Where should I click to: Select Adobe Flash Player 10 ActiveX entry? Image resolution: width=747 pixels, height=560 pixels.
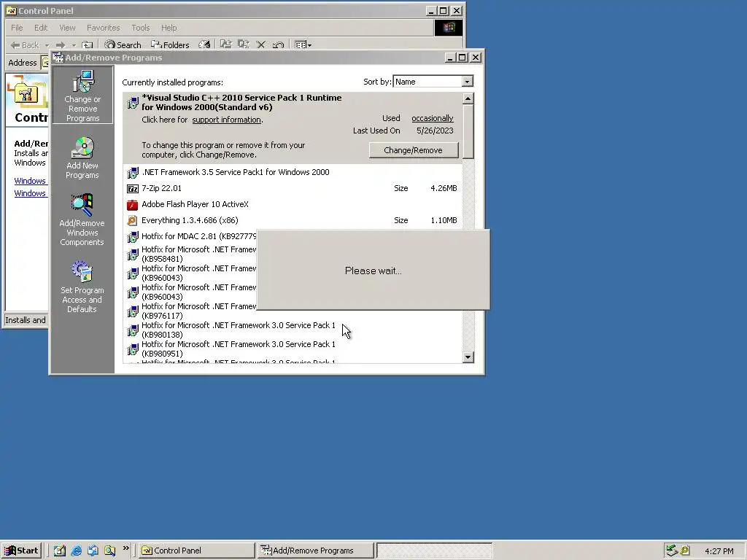click(293, 205)
